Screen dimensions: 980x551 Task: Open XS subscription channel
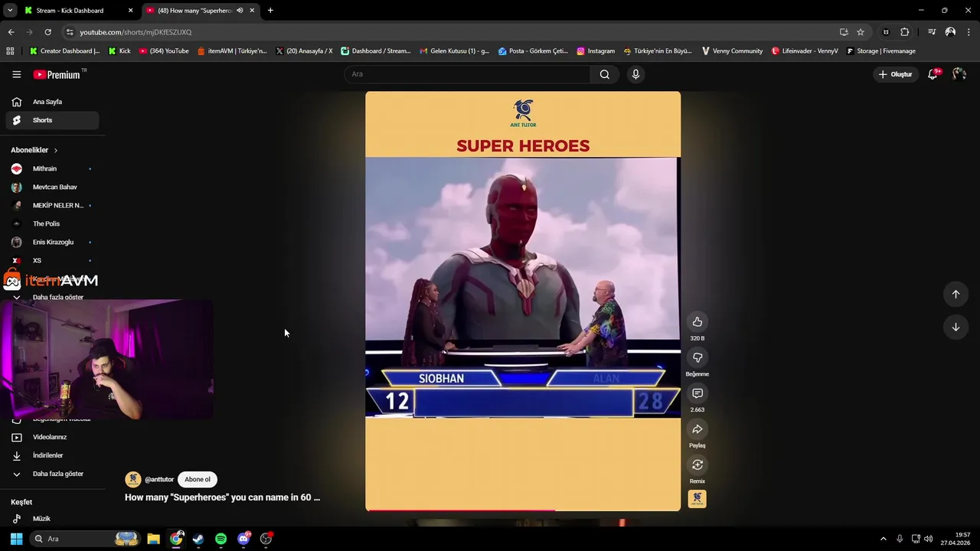[x=52, y=260]
